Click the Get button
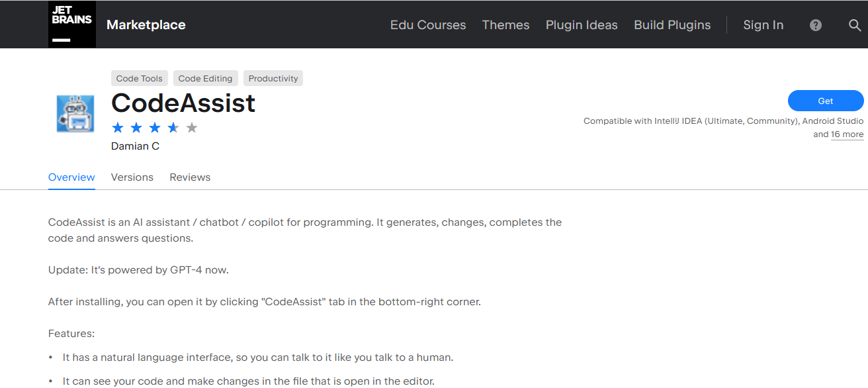 [x=825, y=101]
